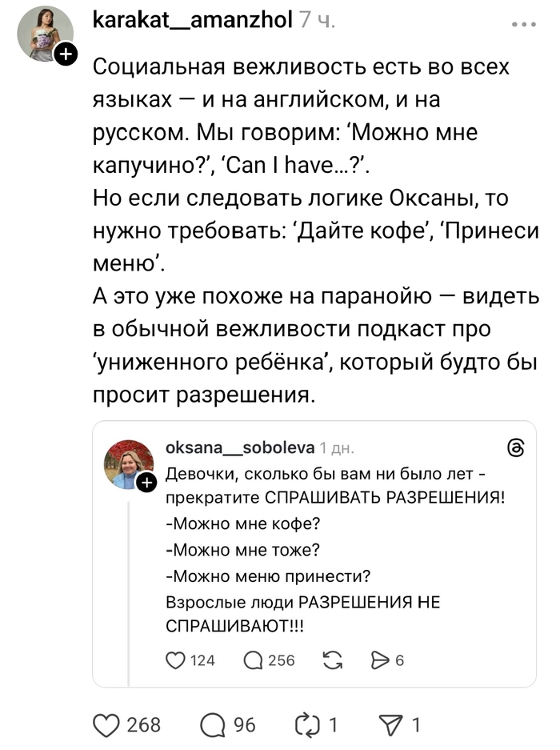Like the karakat__amanzhol post (heart icon)
This screenshot has height=750, width=560.
106,725
